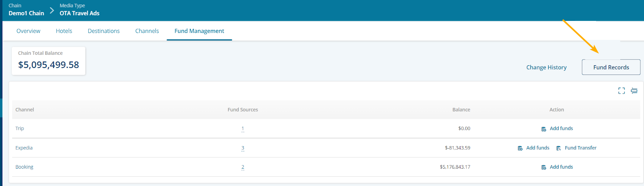Open the Change History link
This screenshot has height=186, width=644.
pos(546,67)
